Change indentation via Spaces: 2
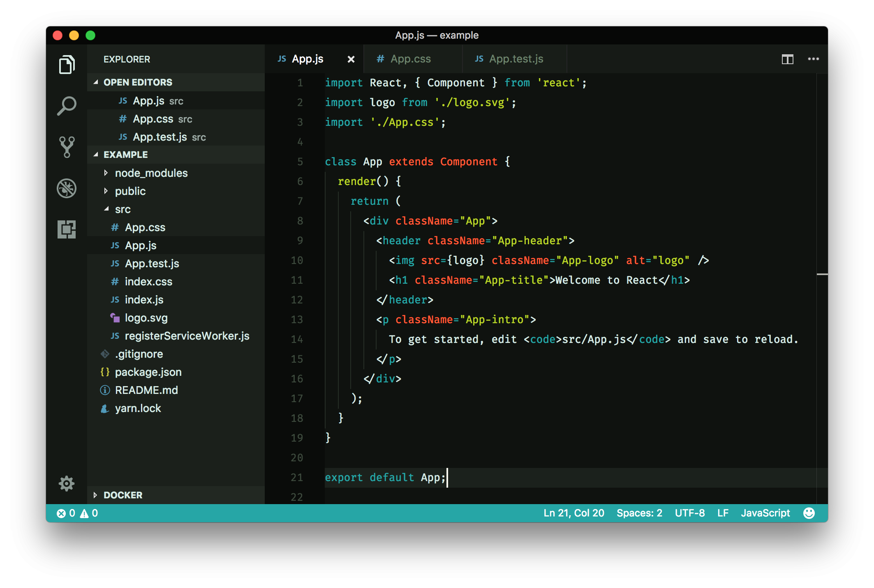 point(639,513)
